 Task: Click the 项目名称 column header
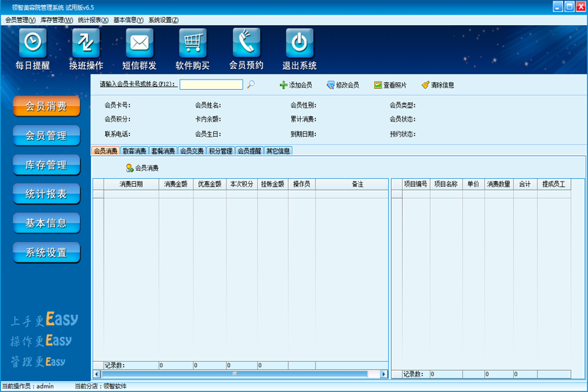coord(446,184)
